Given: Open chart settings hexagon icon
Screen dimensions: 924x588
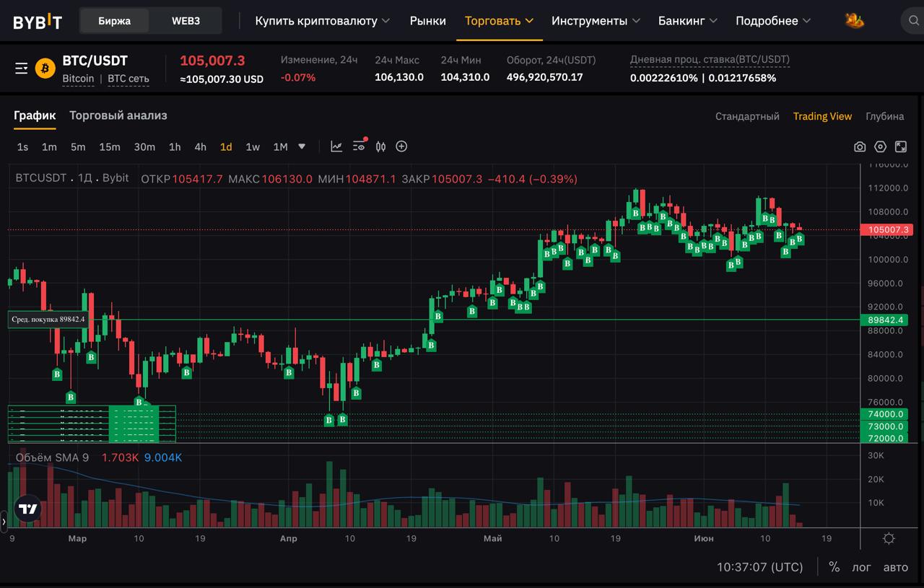Looking at the screenshot, I should (880, 146).
